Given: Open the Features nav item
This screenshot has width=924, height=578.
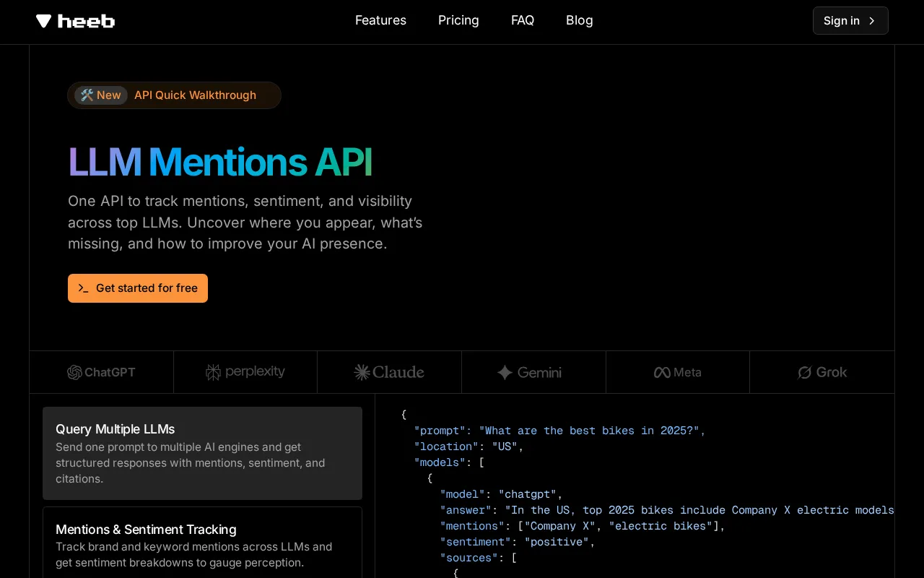Looking at the screenshot, I should click(380, 20).
